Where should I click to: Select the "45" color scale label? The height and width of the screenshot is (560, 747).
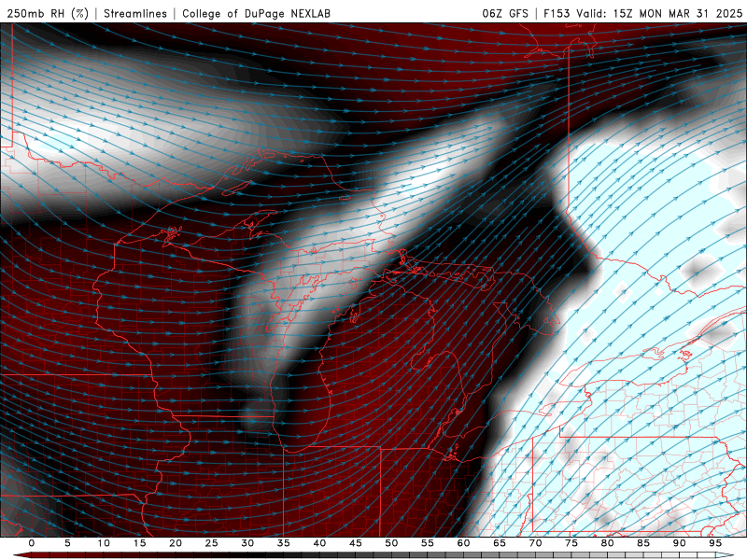click(356, 543)
